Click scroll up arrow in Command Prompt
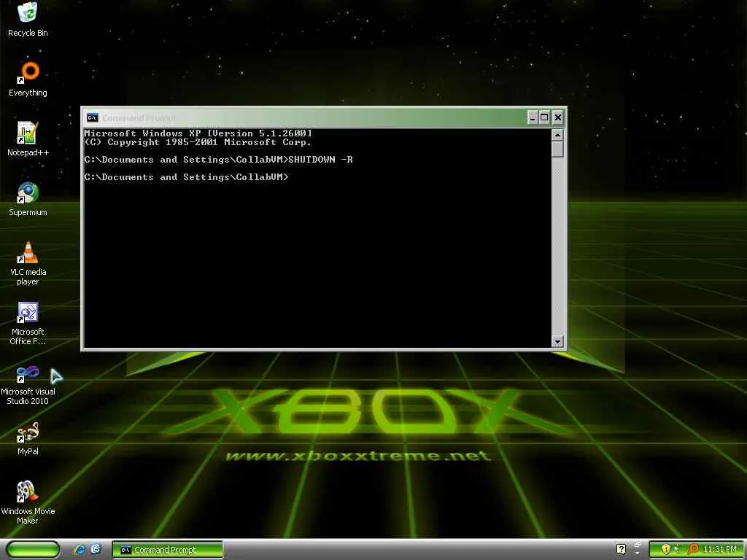This screenshot has height=560, width=747. [x=557, y=135]
